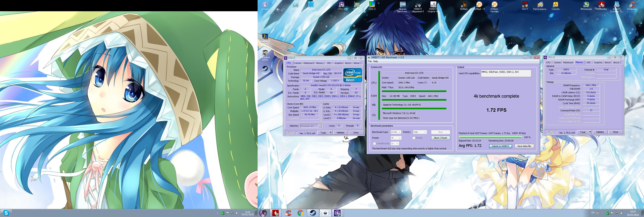
Task: Launch the 3DMark desktop shortcut
Action: click(x=464, y=6)
